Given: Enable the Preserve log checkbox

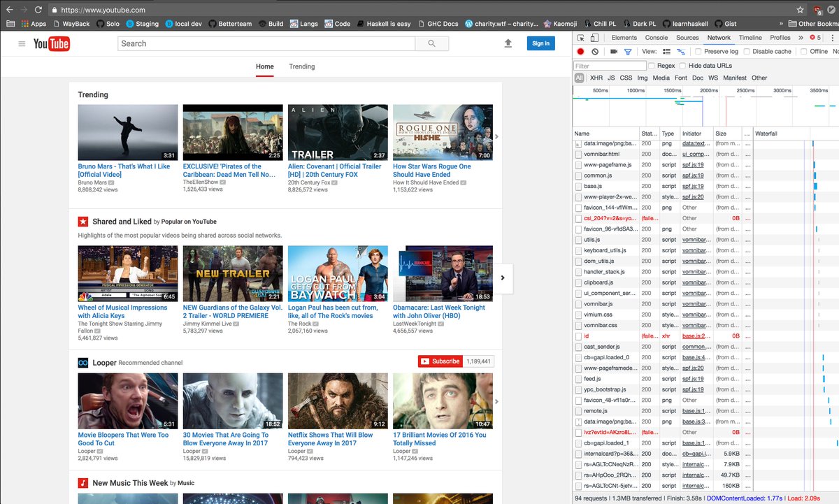Looking at the screenshot, I should (698, 52).
